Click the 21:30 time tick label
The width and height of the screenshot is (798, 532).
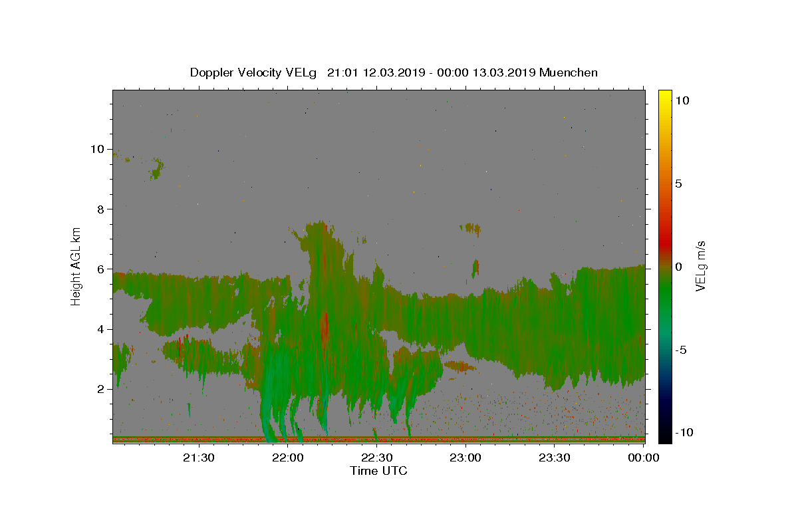(x=198, y=458)
